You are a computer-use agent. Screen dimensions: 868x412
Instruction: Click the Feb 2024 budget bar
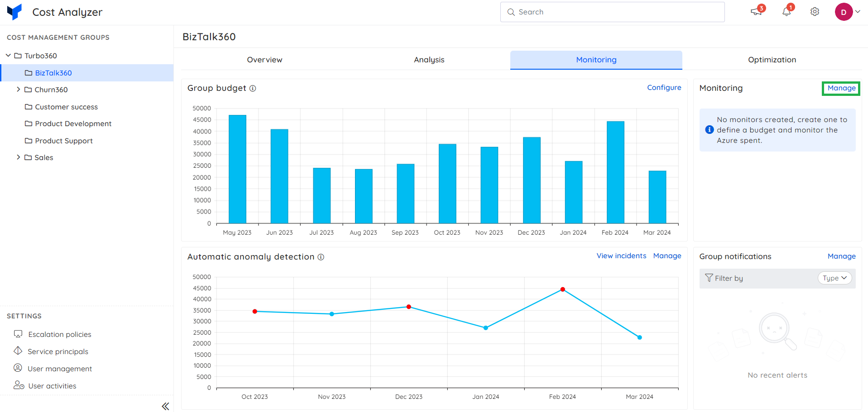(615, 172)
